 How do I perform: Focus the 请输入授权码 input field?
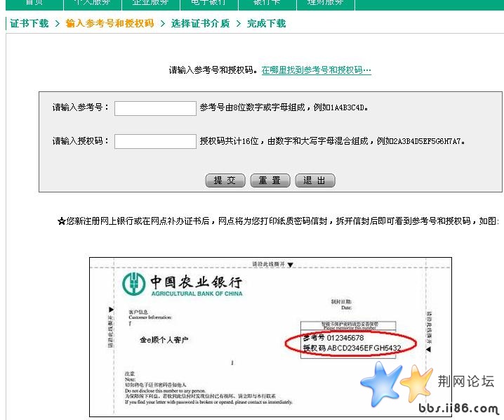[x=155, y=141]
